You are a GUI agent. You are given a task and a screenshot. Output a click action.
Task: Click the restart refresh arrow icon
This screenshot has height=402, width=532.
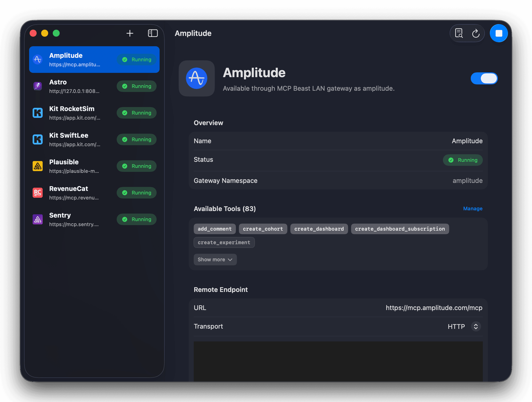tap(476, 33)
